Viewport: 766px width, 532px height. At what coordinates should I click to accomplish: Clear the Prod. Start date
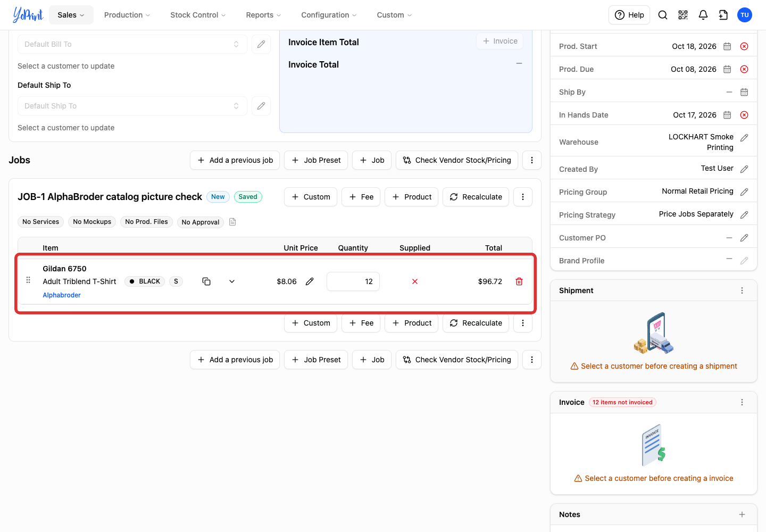coord(744,46)
